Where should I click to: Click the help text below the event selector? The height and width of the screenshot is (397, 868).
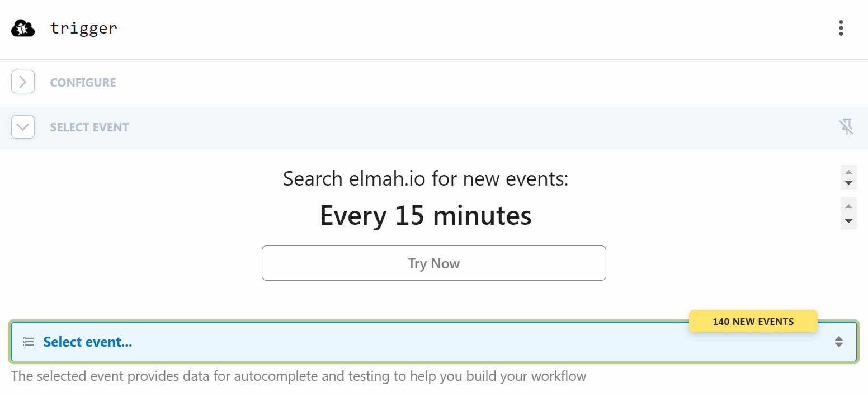(x=299, y=376)
